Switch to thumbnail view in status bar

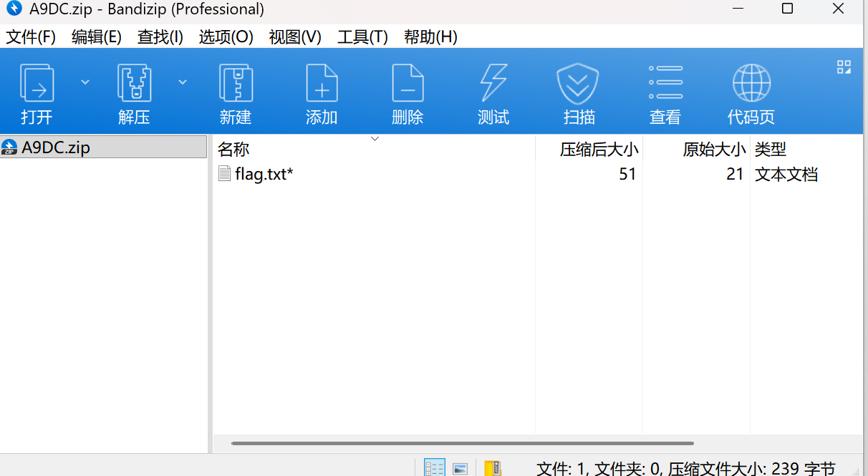(460, 468)
